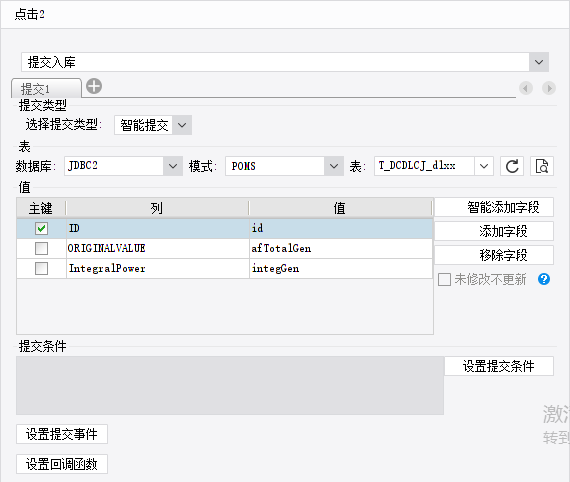Click inside the 提交条件 gray text area
The height and width of the screenshot is (482, 570).
pyautogui.click(x=230, y=385)
